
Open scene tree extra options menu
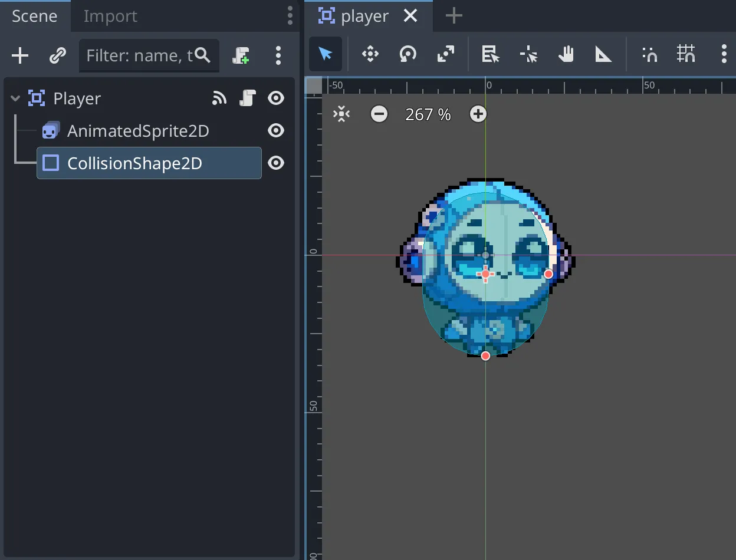(x=278, y=55)
